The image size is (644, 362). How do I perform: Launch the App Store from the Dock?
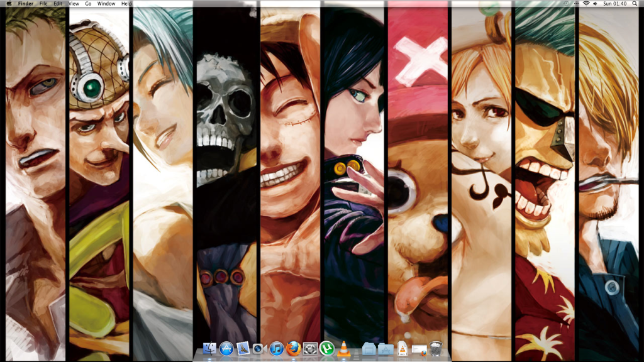[x=226, y=348]
